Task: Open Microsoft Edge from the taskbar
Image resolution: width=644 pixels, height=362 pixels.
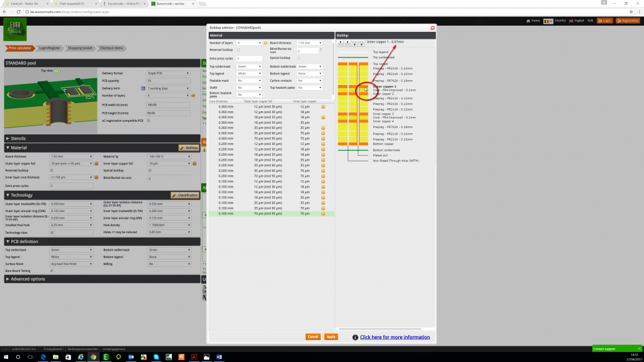Action: [43, 357]
